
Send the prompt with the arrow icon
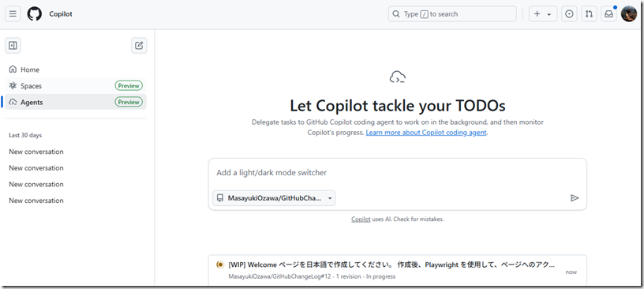coord(575,198)
